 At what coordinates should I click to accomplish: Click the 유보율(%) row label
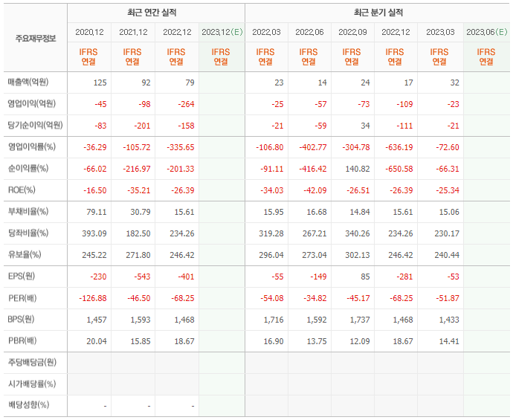[x=25, y=255]
